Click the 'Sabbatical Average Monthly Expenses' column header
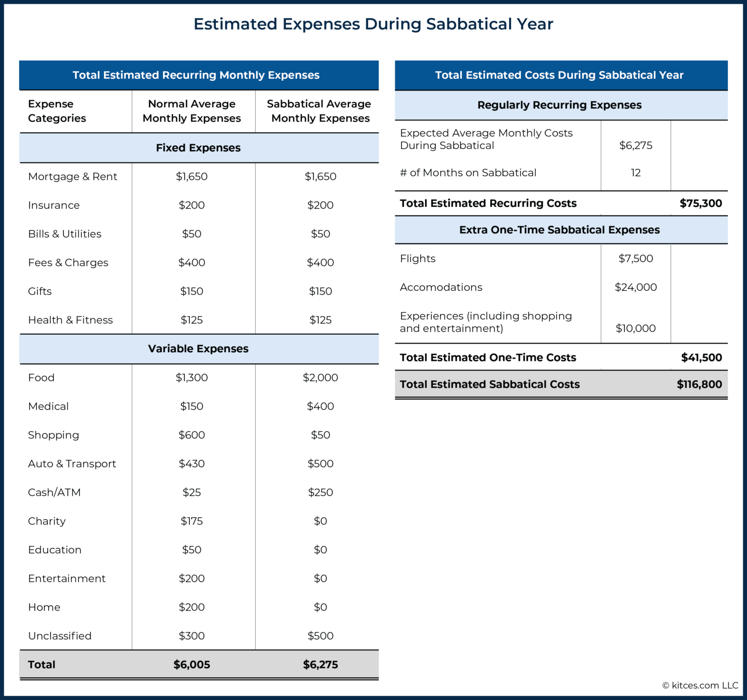Screen dimensions: 747x700 click(320, 111)
